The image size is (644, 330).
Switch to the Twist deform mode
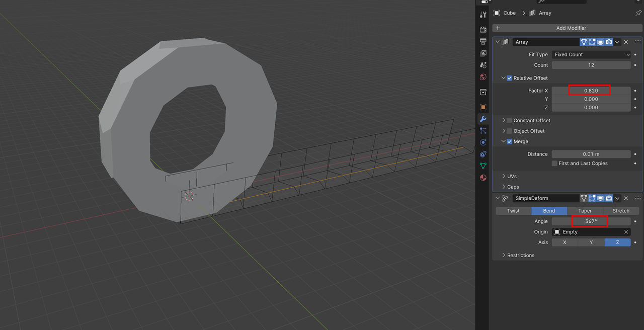click(513, 211)
